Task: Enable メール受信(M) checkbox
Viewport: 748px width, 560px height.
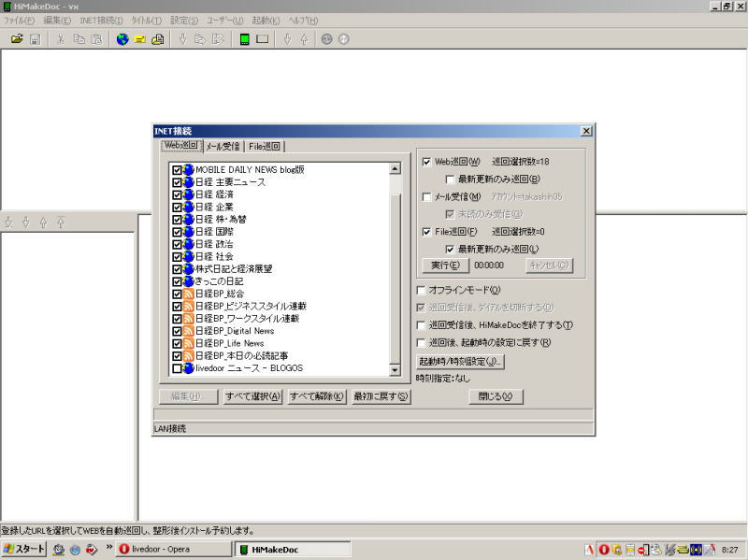Action: (x=426, y=196)
